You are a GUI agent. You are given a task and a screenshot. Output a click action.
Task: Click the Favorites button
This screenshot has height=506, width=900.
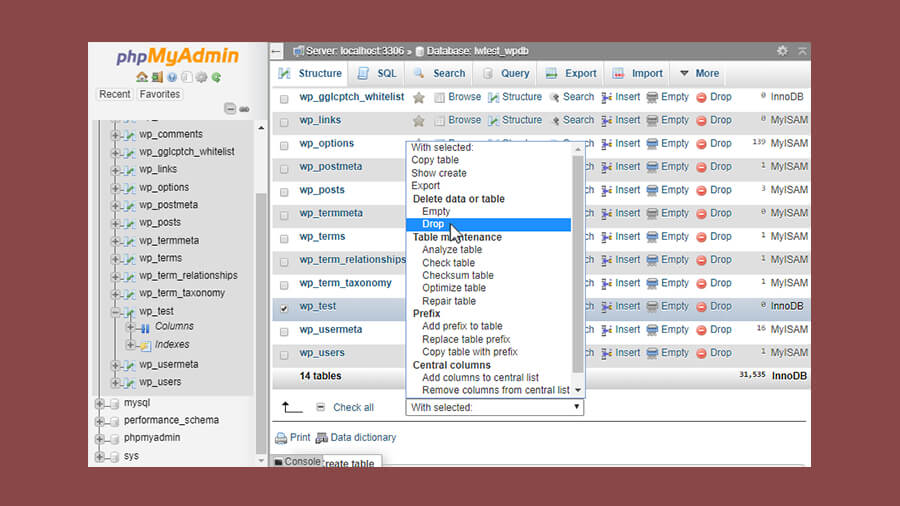(x=160, y=94)
